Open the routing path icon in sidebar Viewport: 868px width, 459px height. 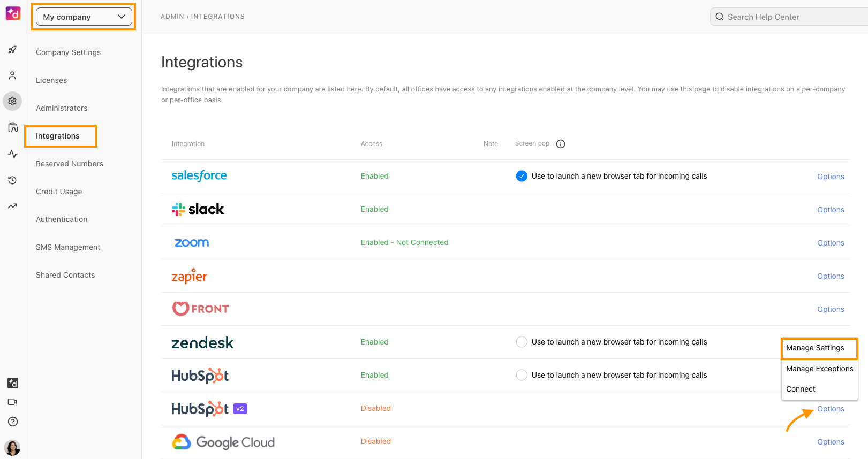click(13, 127)
